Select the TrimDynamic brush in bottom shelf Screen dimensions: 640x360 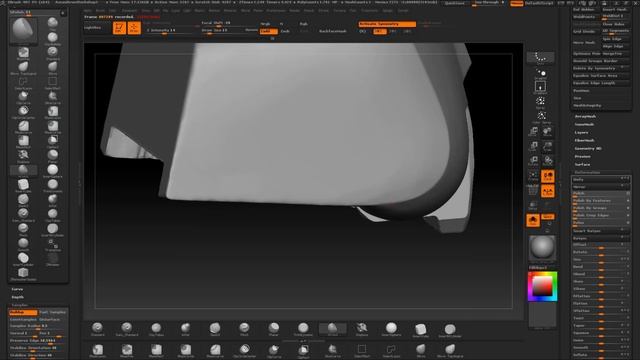coord(303,329)
